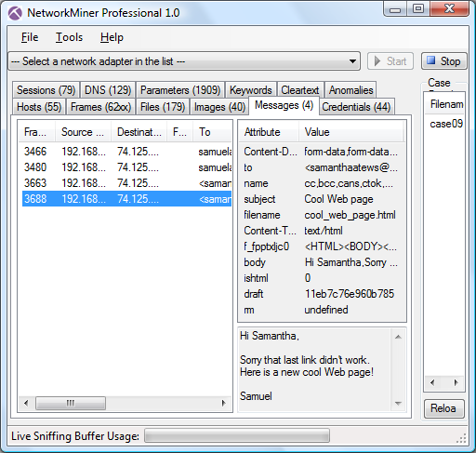Viewport: 476px width, 453px height.
Task: Select message row with frame 3466
Action: [127, 152]
